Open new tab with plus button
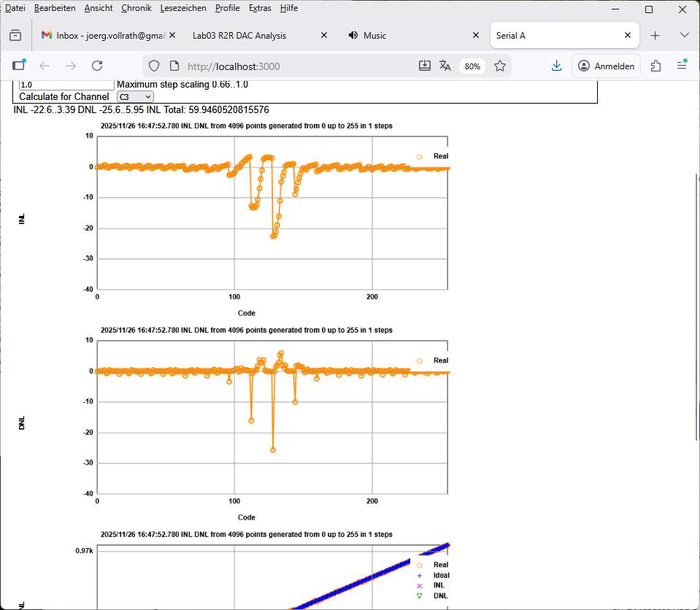The image size is (700, 610). pyautogui.click(x=655, y=35)
